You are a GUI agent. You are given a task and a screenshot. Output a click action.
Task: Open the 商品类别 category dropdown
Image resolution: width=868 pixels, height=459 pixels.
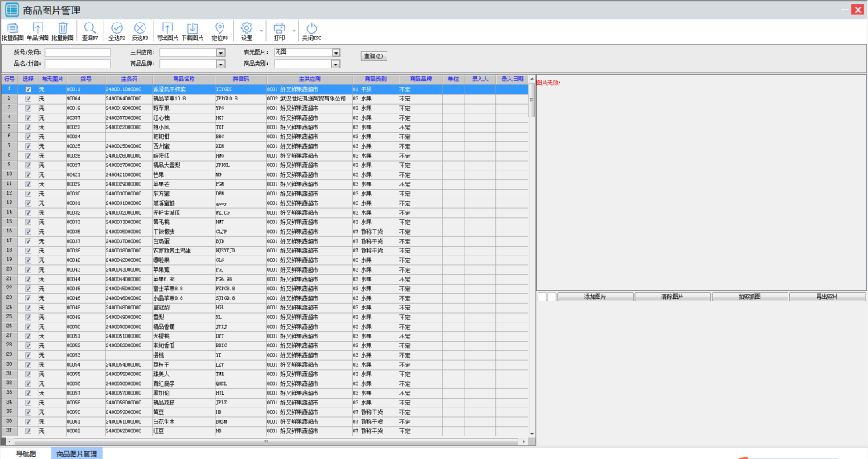tap(336, 64)
